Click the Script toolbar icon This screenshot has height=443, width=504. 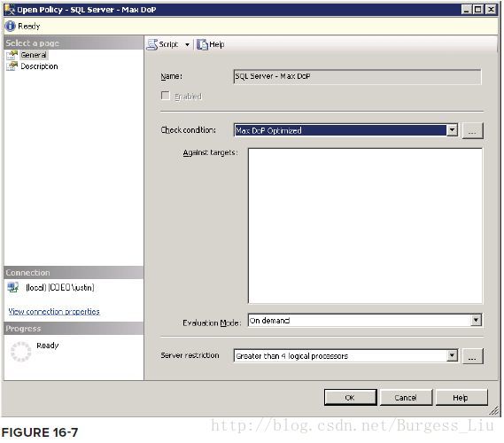pyautogui.click(x=151, y=44)
